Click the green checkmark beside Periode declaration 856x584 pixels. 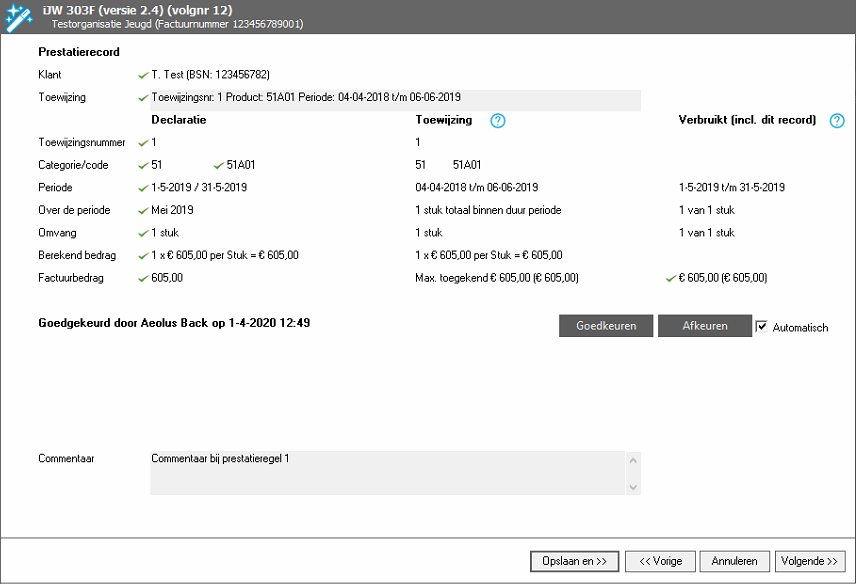tap(143, 187)
